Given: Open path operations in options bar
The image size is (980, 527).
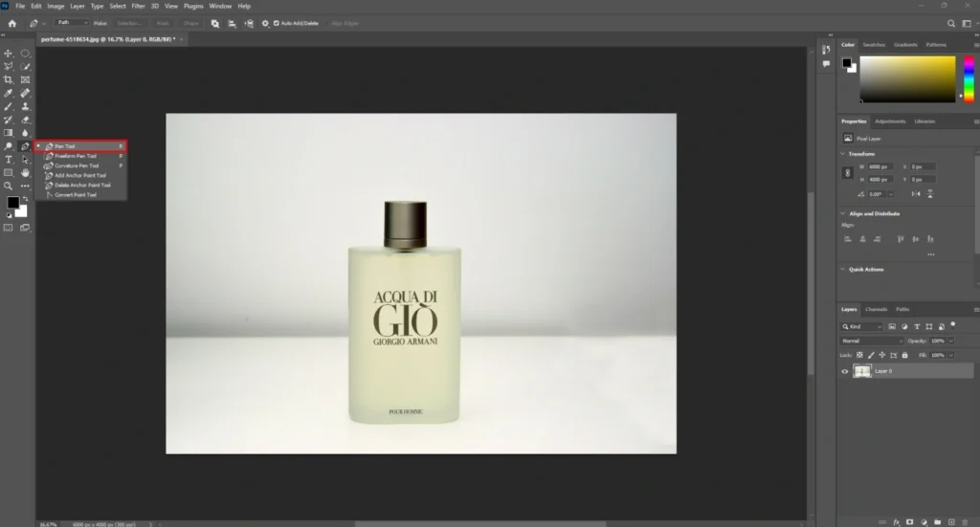Looking at the screenshot, I should (215, 24).
